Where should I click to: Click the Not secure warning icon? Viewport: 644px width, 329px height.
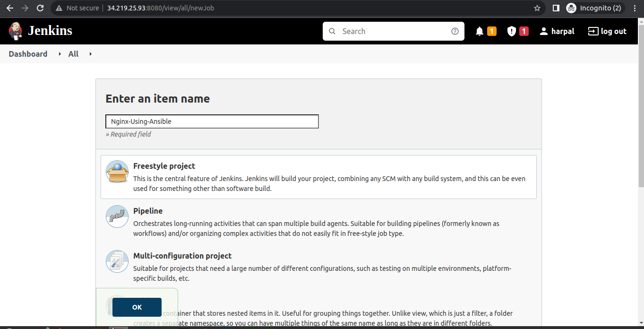coord(59,8)
